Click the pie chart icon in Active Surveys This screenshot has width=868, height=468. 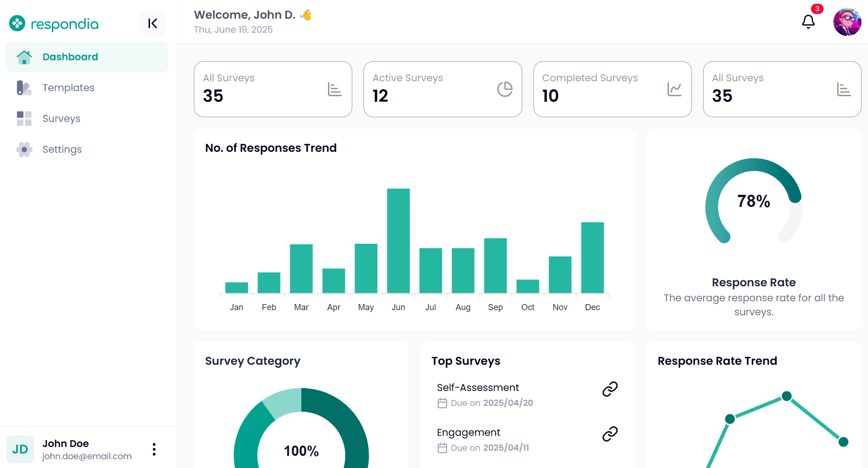tap(505, 89)
